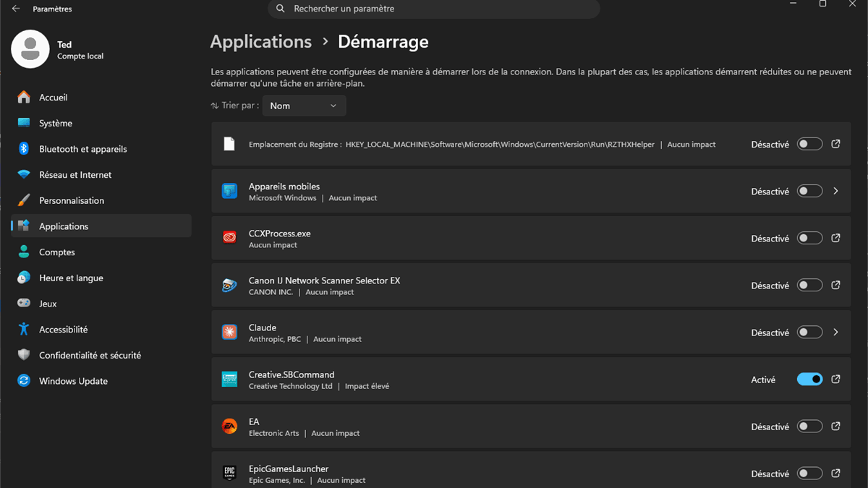Click the EpicGamesLauncher icon
Image resolution: width=868 pixels, height=488 pixels.
[229, 474]
